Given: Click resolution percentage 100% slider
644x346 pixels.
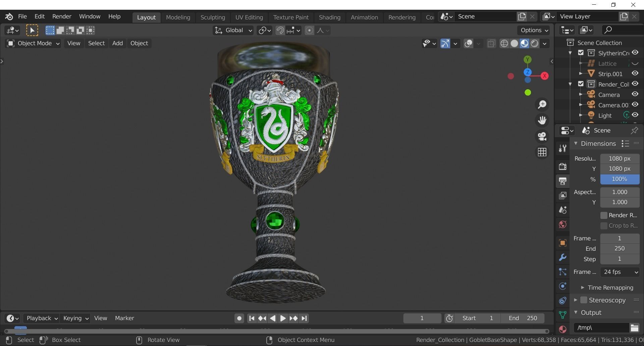Looking at the screenshot, I should pyautogui.click(x=620, y=179).
